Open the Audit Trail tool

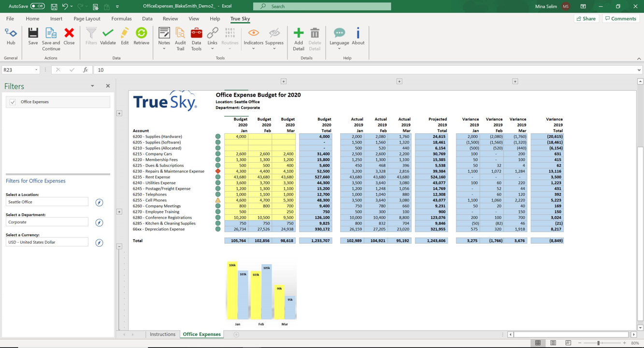click(x=180, y=38)
